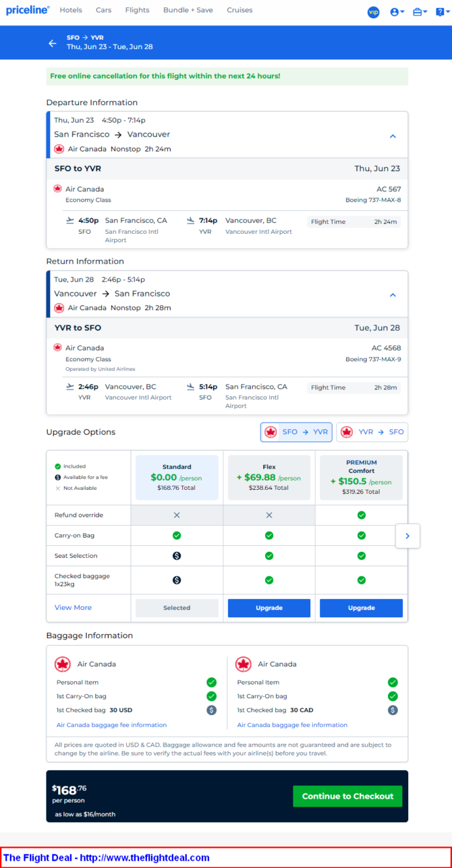The width and height of the screenshot is (452, 868).
Task: Click the Standard checked baggage fee icon
Action: click(x=177, y=580)
